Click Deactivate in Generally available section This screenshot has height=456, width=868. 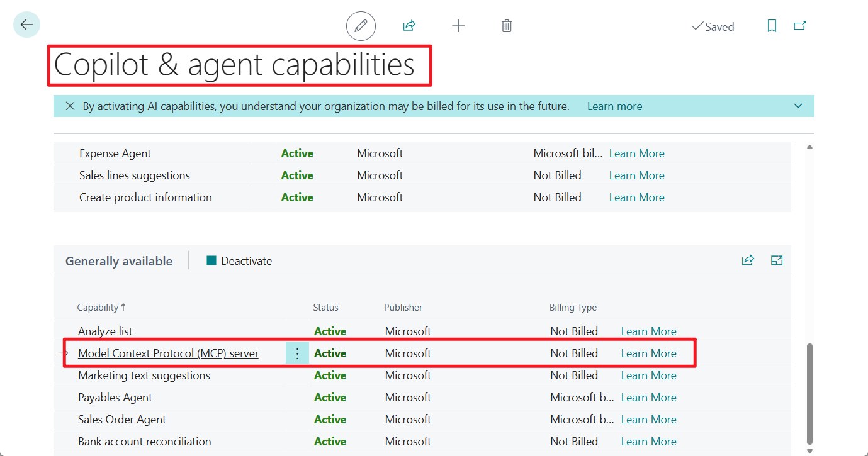tap(239, 261)
